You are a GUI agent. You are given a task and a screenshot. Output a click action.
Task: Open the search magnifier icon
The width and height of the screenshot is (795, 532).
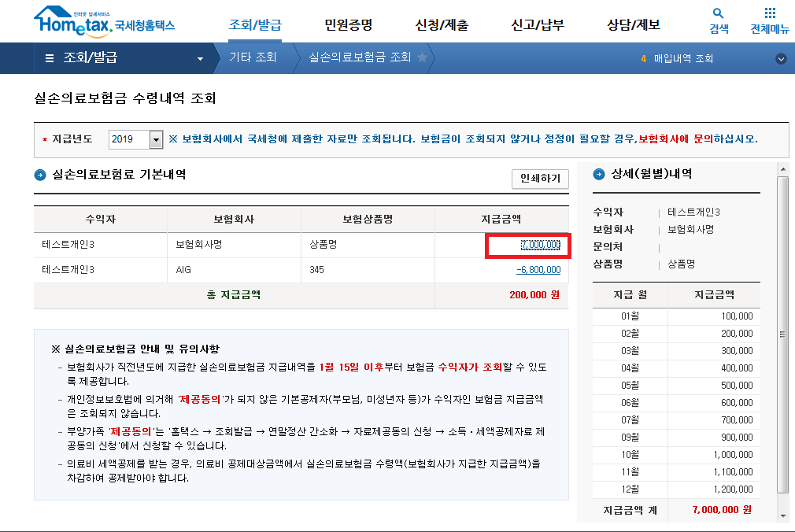pos(718,13)
